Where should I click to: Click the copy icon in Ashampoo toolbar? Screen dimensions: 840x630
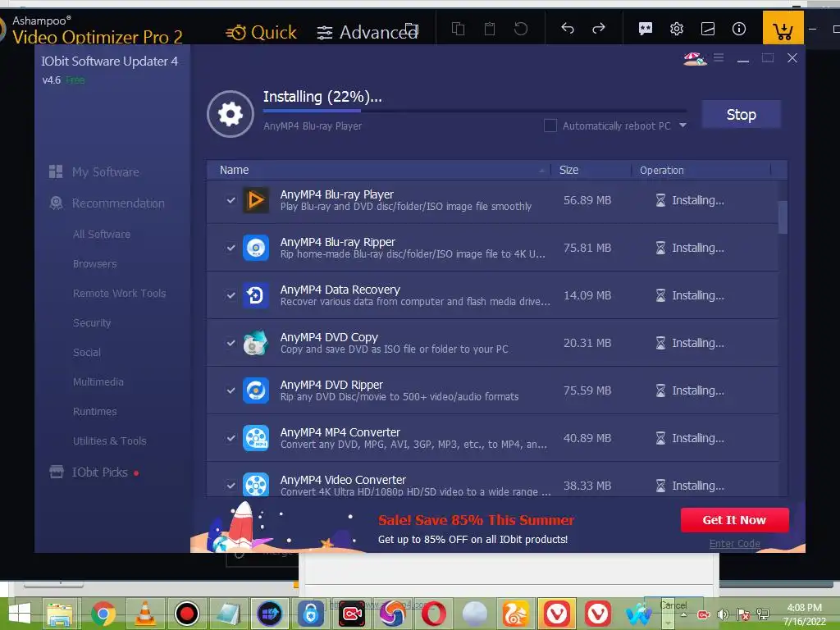pyautogui.click(x=458, y=29)
